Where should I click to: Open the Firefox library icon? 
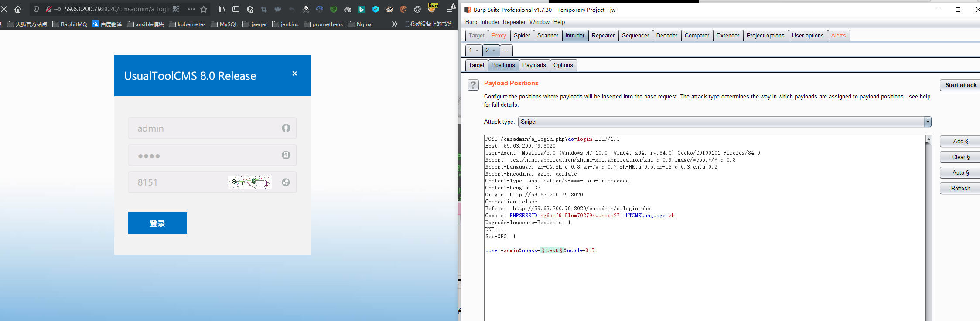pos(222,9)
